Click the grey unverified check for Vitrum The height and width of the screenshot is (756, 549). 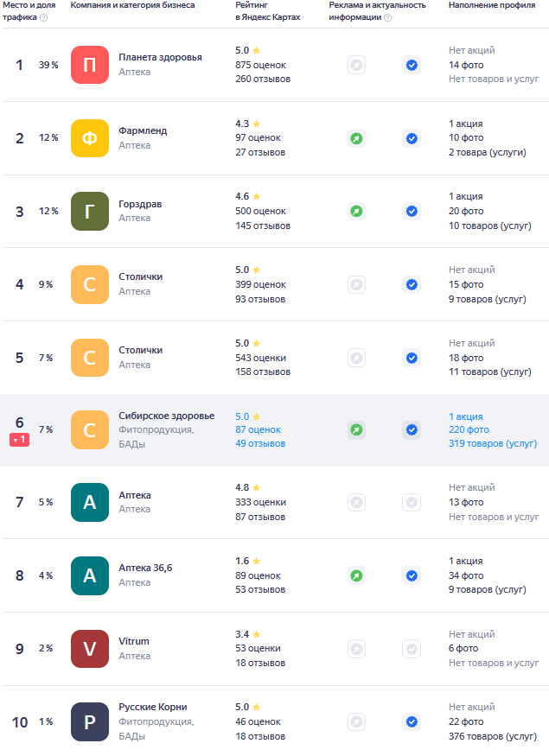412,649
